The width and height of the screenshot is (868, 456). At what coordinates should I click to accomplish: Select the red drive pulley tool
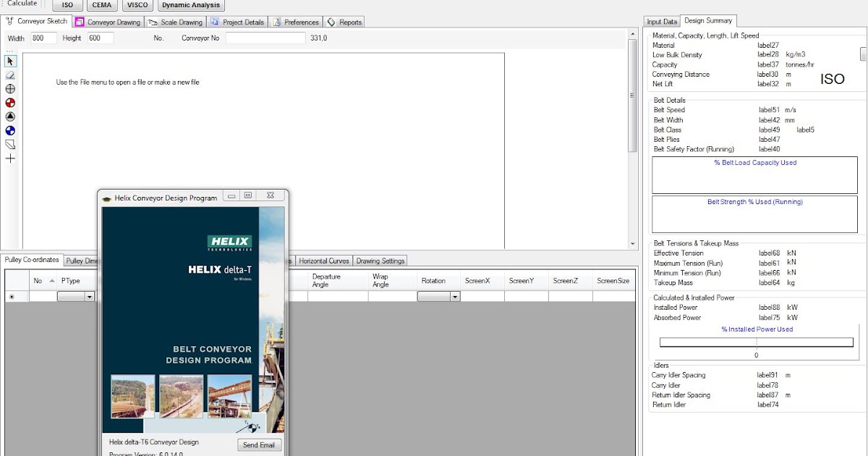pos(10,103)
